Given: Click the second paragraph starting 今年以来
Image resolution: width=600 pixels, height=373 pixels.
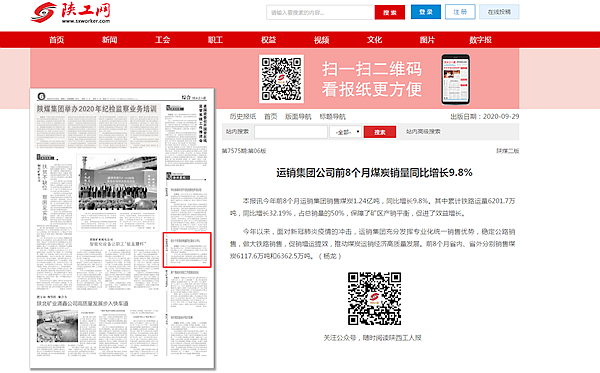Looking at the screenshot, I should (x=373, y=244).
